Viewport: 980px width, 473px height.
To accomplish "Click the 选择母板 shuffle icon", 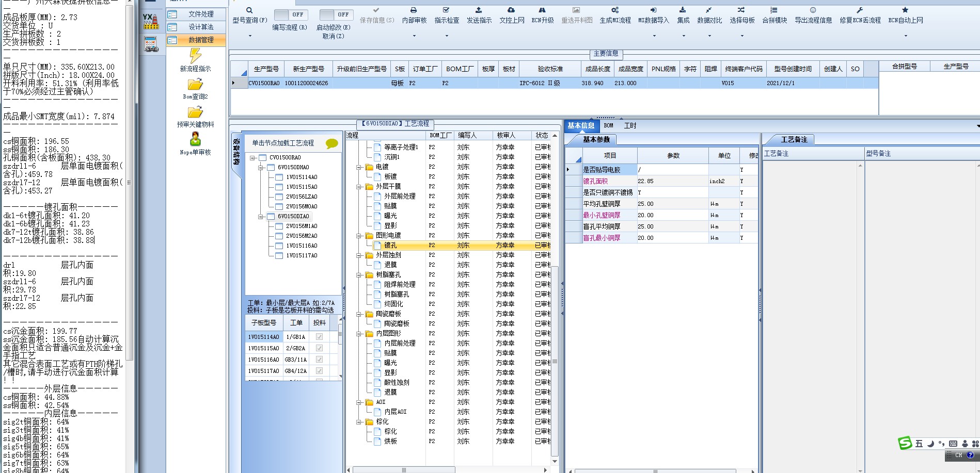I will (741, 10).
